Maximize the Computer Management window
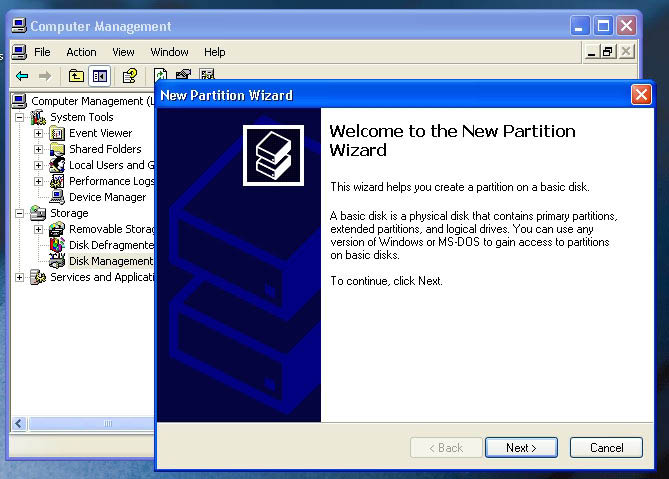Viewport: 669px width, 479px height. (603, 26)
